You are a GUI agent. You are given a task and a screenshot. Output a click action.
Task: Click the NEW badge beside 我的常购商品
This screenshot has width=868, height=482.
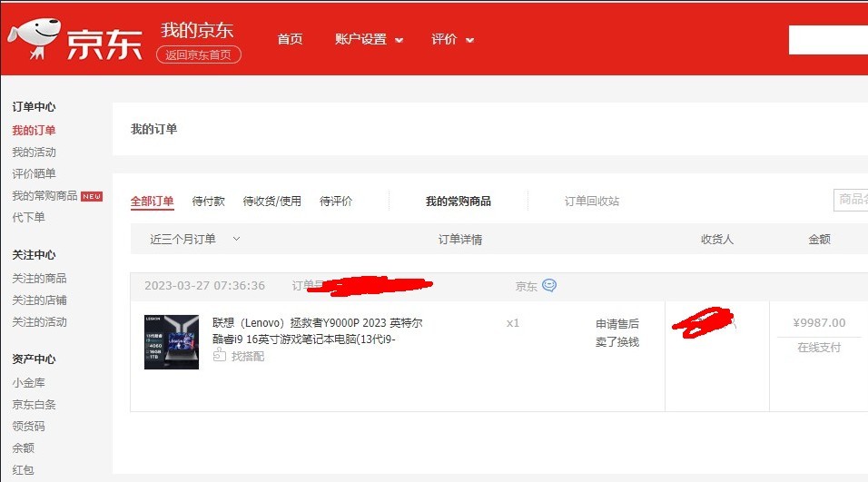click(92, 196)
